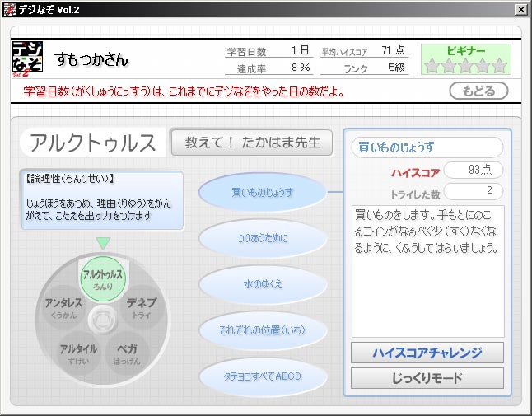Click the center hub of the category wheel
Image resolution: width=532 pixels, height=416 pixels.
click(103, 318)
